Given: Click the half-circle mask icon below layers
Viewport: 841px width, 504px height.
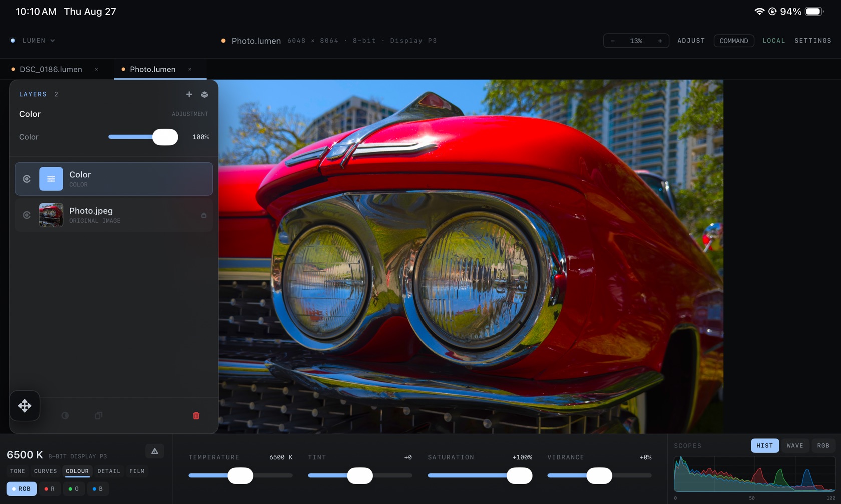Looking at the screenshot, I should point(65,416).
